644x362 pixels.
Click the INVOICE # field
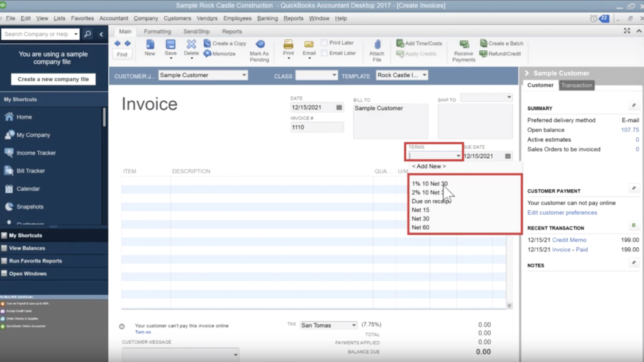317,128
